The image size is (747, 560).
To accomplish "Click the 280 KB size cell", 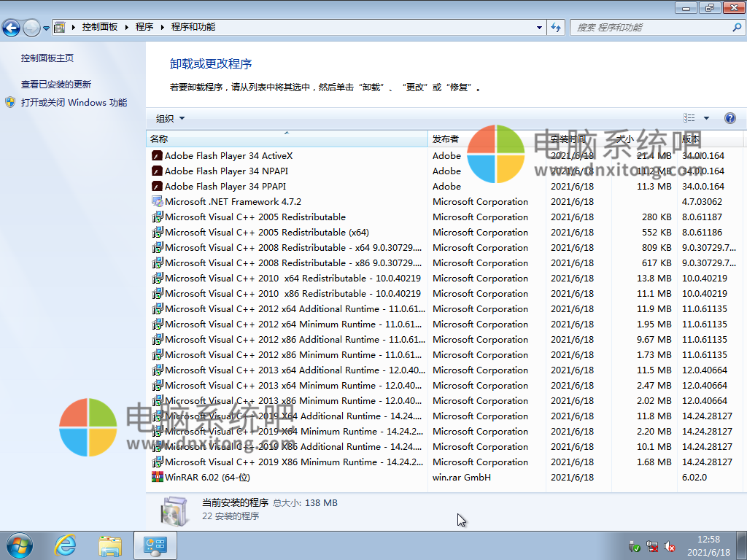I will click(x=657, y=217).
